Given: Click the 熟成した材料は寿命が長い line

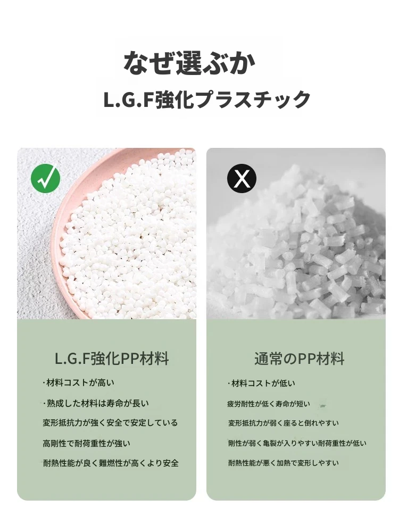Looking at the screenshot, I should click(96, 403).
